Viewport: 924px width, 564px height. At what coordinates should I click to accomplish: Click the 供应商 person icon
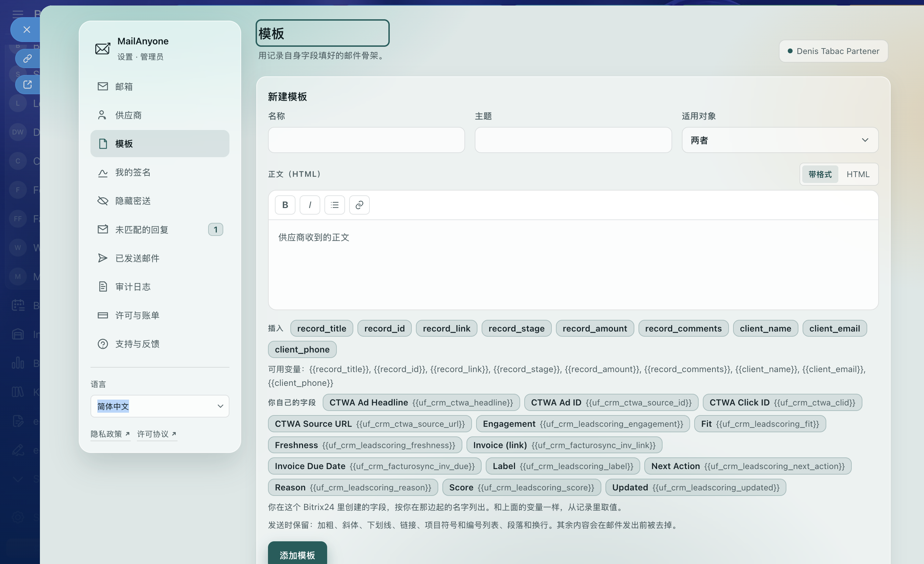click(103, 115)
